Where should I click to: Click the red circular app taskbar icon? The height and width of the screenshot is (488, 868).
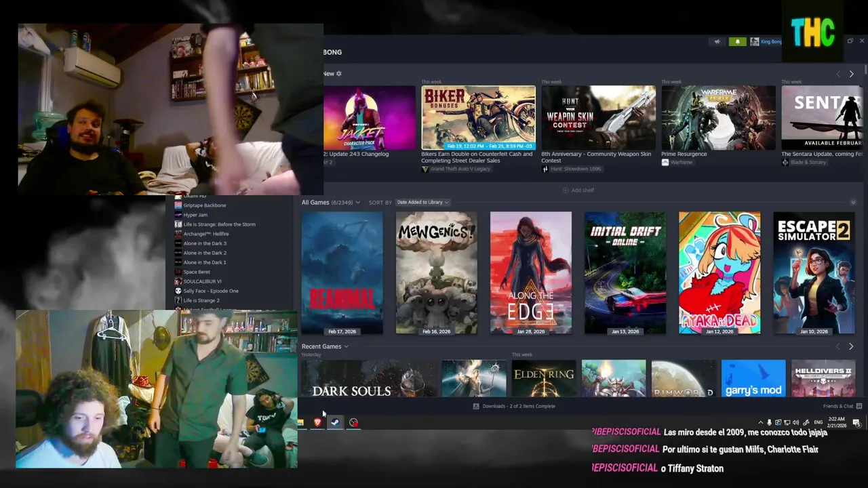[x=353, y=422]
